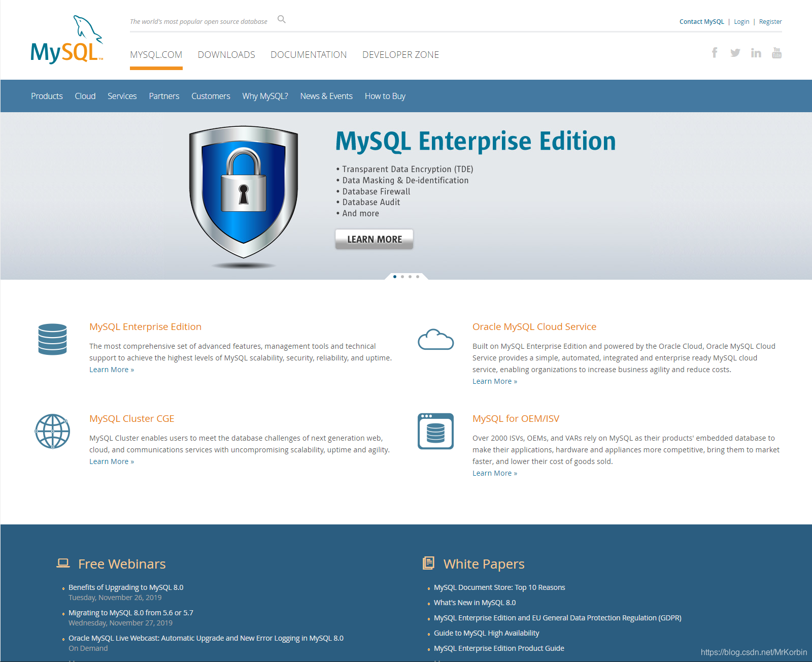Open Migrating to MySQL 8.0 from 5.6 webinar
Screen dimensions: 812x662
(131, 613)
